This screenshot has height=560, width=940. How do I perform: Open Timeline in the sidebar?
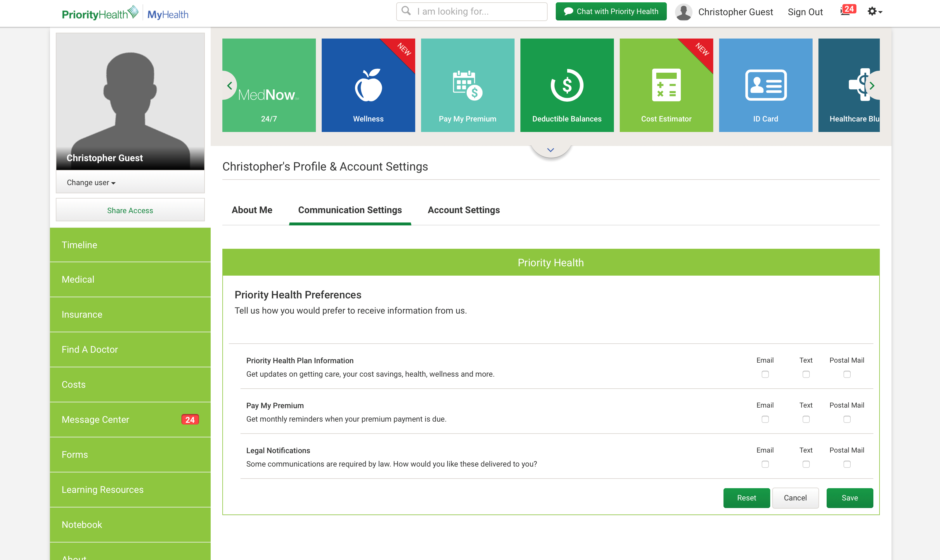click(130, 245)
